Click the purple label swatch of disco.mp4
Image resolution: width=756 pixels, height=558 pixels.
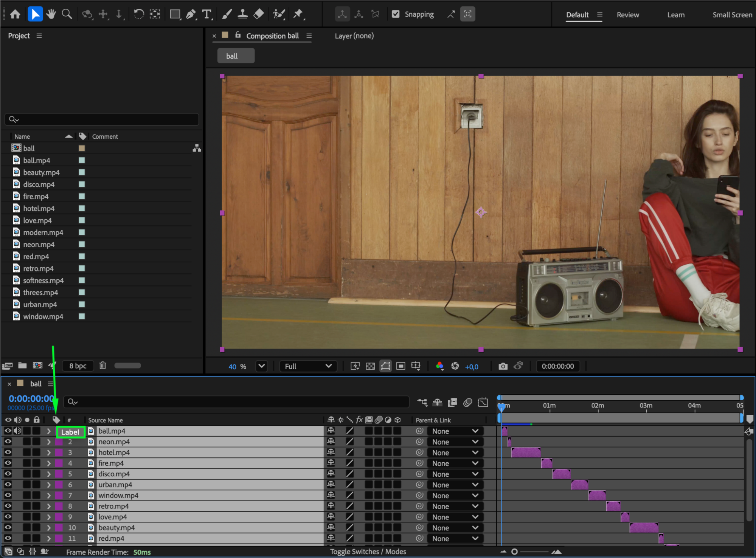click(59, 474)
